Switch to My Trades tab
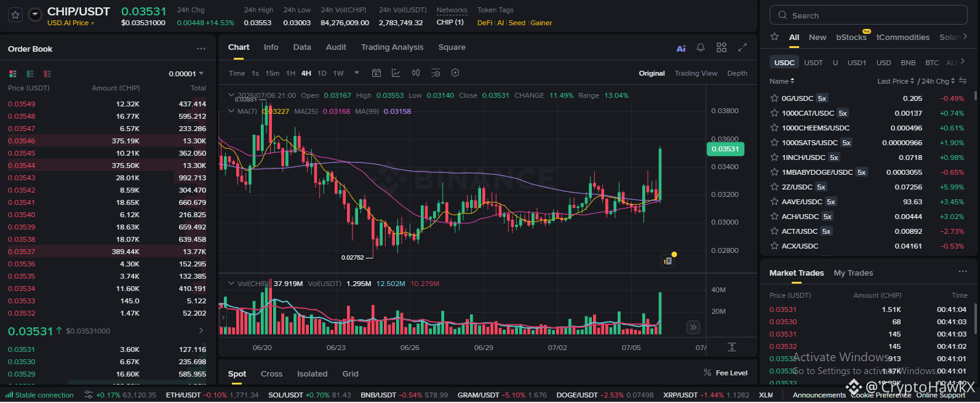The width and height of the screenshot is (980, 403). point(853,273)
